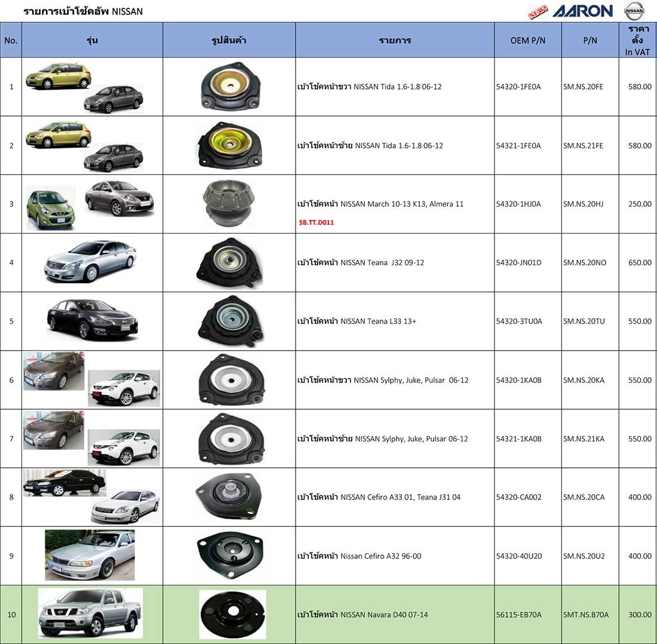Click the 'P/N' column header
The image size is (657, 644).
point(590,41)
